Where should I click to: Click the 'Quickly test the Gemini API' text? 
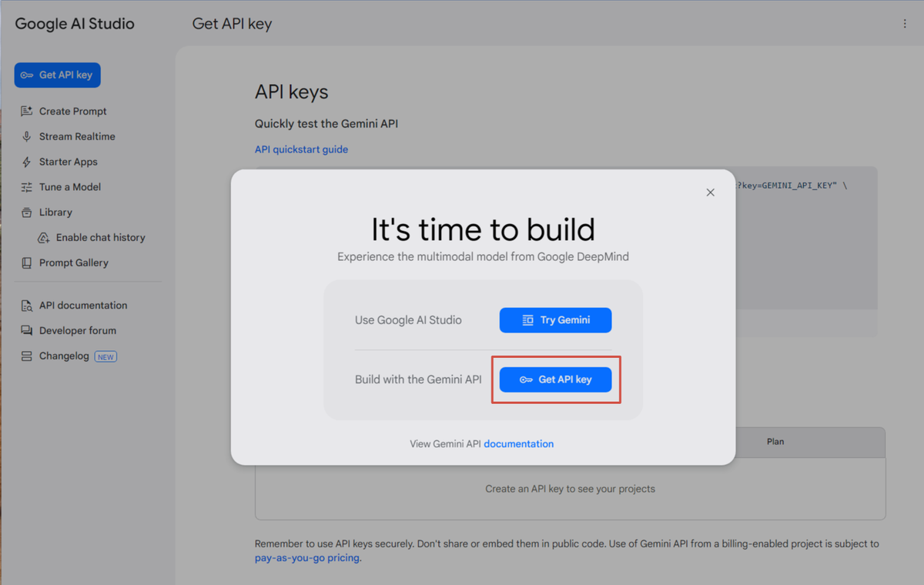point(326,124)
